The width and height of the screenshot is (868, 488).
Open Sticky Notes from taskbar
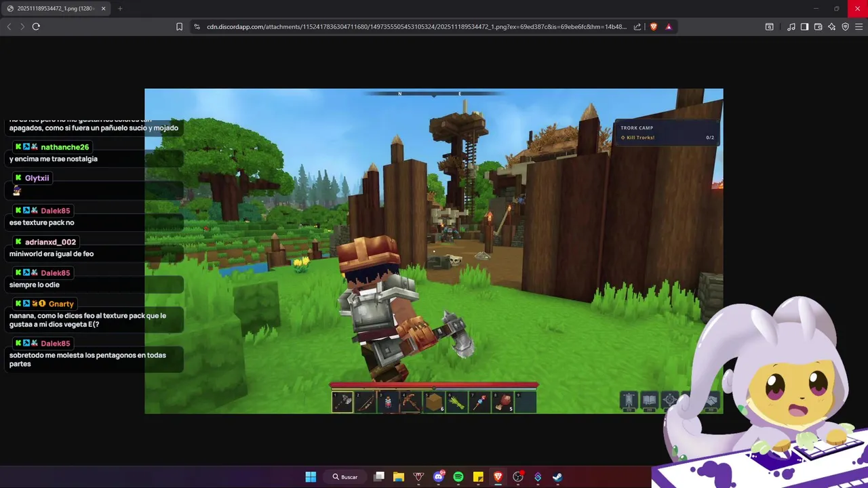pyautogui.click(x=478, y=476)
